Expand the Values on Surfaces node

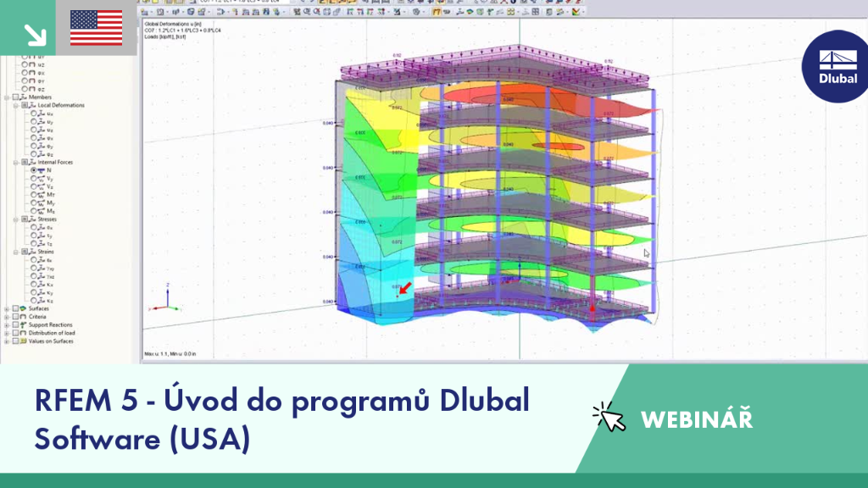pyautogui.click(x=7, y=341)
